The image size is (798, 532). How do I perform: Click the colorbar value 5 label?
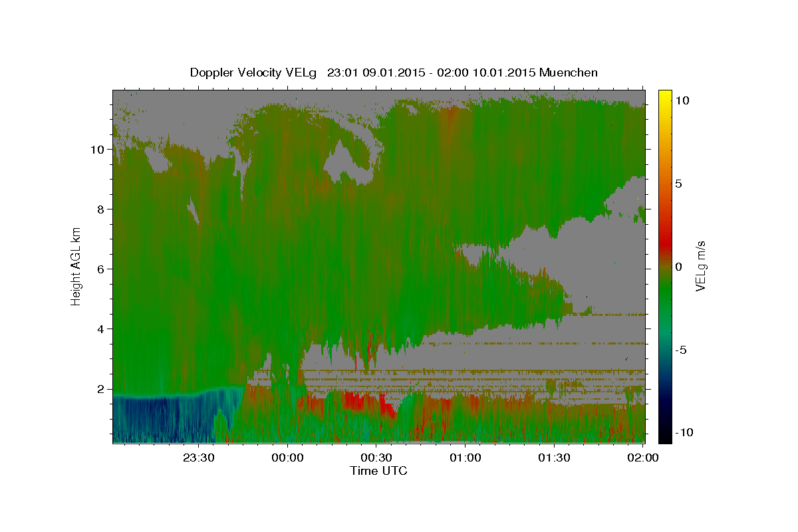(679, 184)
